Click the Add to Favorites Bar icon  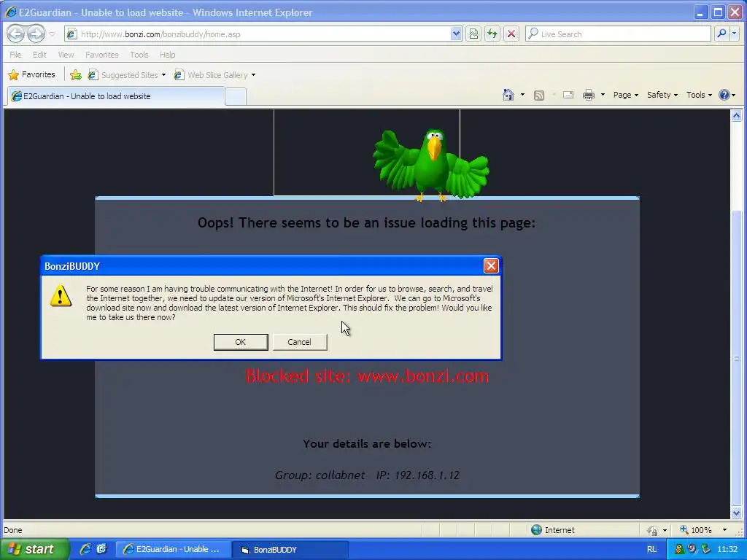(x=76, y=75)
